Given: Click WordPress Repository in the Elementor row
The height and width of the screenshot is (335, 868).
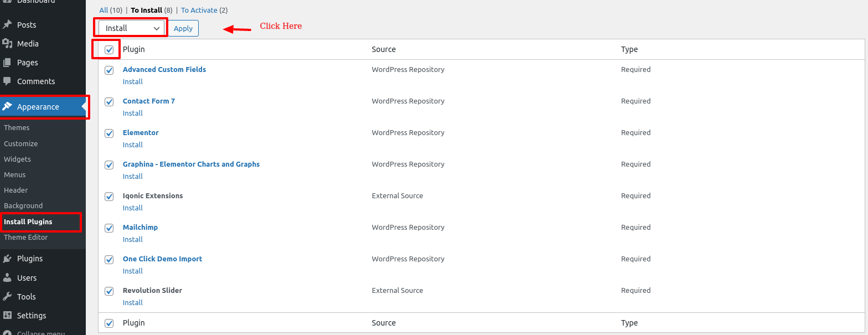Looking at the screenshot, I should coord(408,132).
